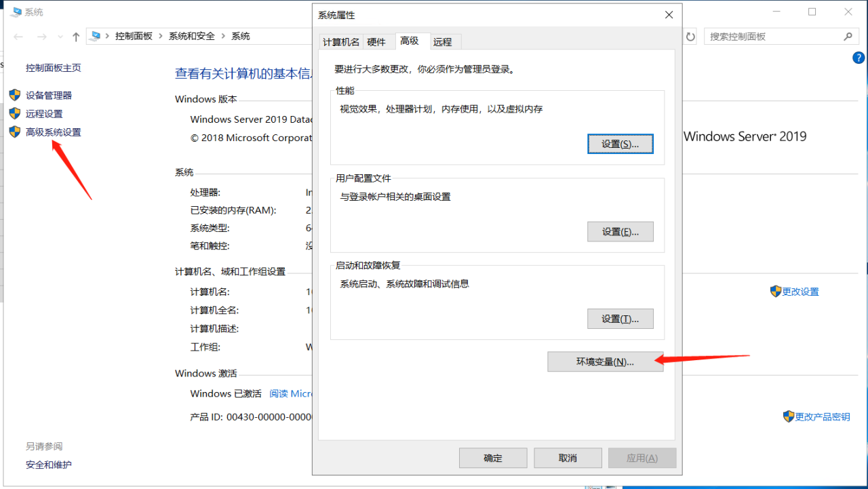
Task: Click 系统和安全 in the address breadcrumb
Action: pos(192,37)
